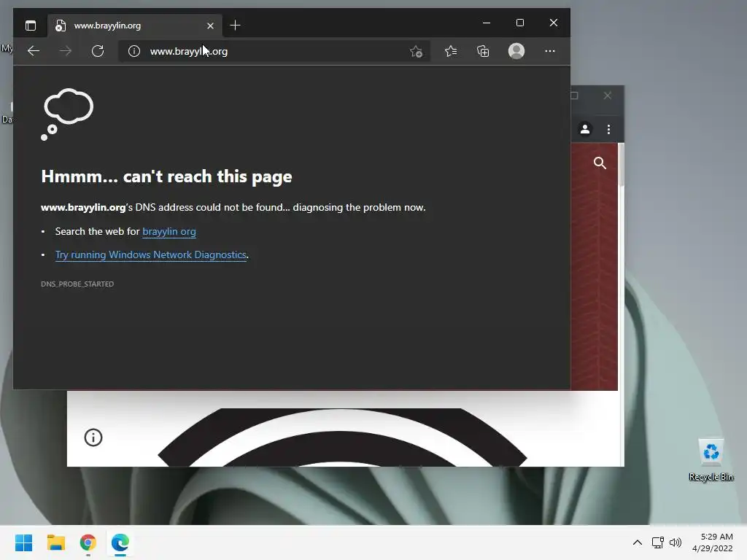This screenshot has height=560, width=747.
Task: Close the background Chrome window
Action: point(608,96)
